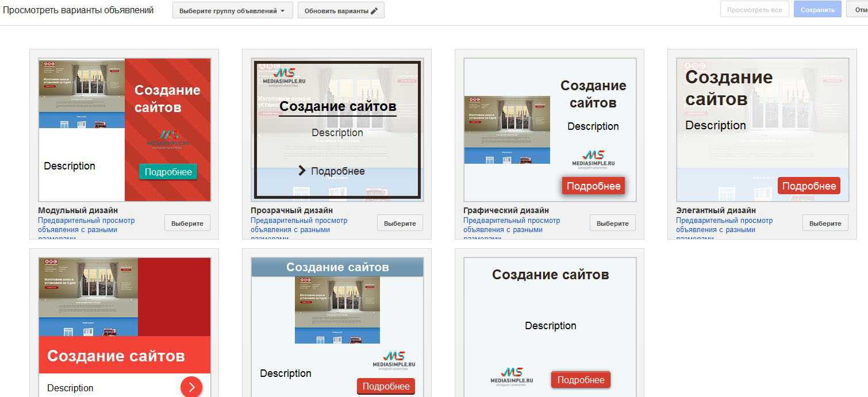Click website screenshot thumbnail in Графический дизайн ad
Viewport: 868px width, 397px height.
click(507, 130)
